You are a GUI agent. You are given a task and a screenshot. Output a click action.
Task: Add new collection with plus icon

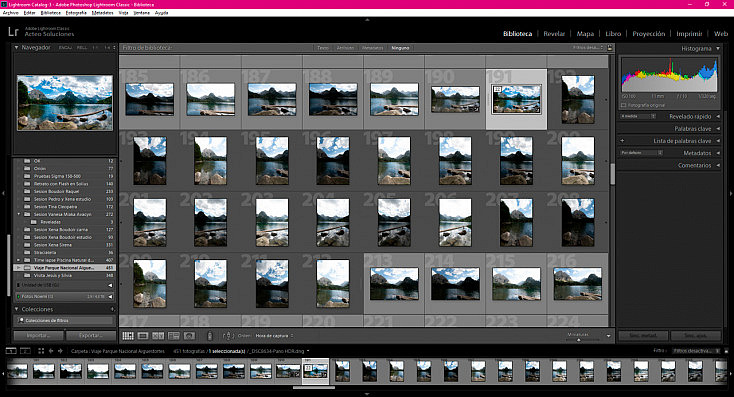112,309
